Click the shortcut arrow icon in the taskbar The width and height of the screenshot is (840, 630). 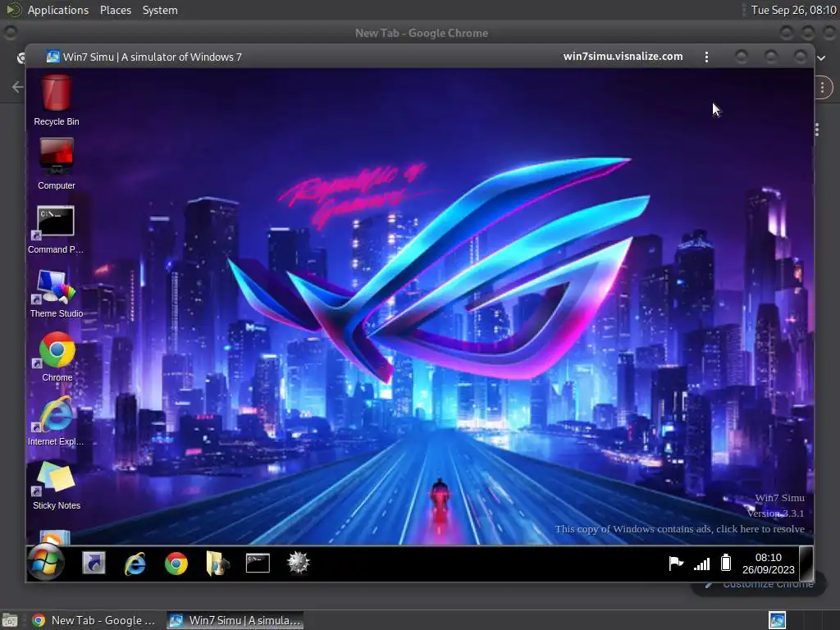point(94,563)
